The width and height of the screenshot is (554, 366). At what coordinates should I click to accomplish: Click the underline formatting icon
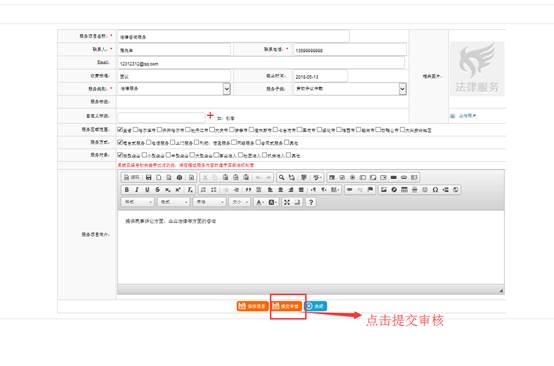[147, 190]
